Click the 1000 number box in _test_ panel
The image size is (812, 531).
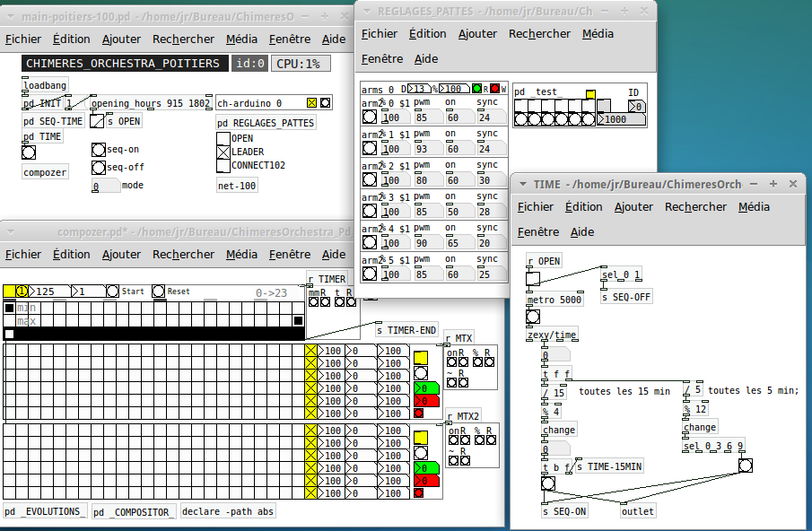[621, 119]
